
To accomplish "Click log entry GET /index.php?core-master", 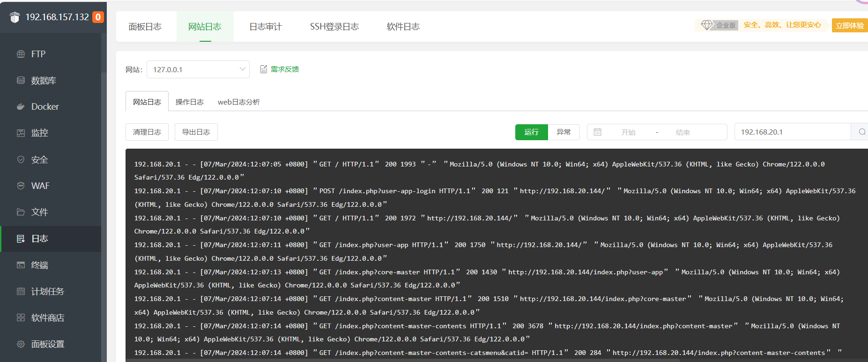I will click(487, 279).
